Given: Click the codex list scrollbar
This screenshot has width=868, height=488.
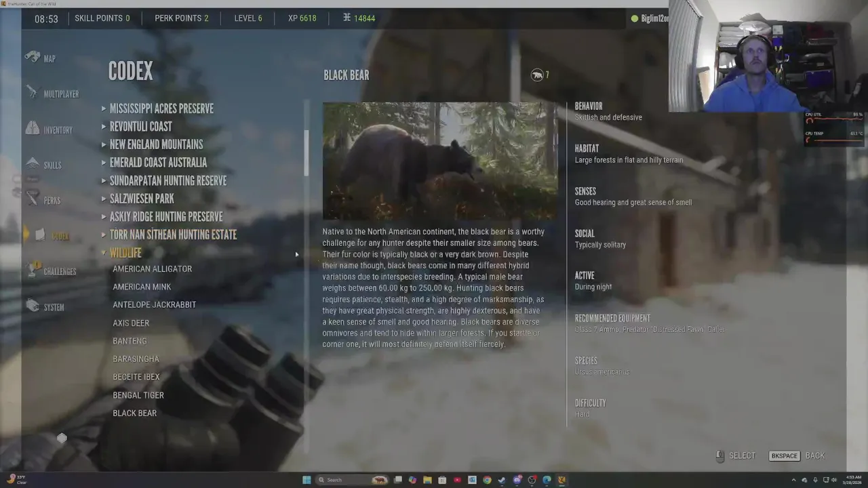Looking at the screenshot, I should [307, 153].
